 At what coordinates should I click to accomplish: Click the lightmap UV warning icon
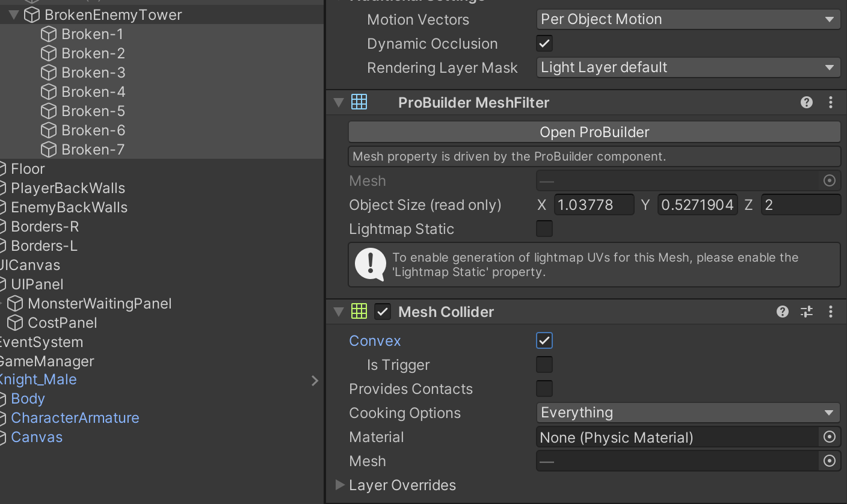[x=371, y=265]
